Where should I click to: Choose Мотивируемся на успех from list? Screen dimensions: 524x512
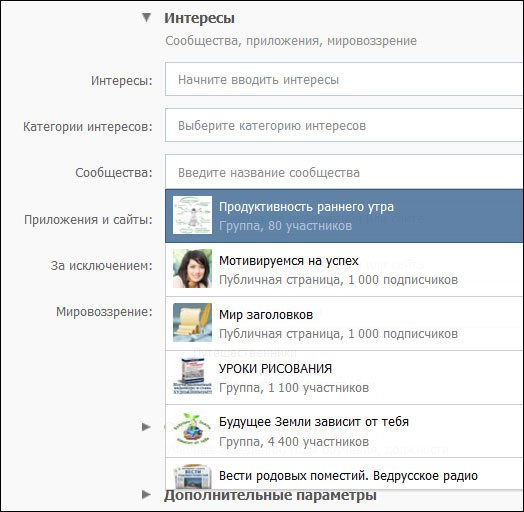click(344, 270)
